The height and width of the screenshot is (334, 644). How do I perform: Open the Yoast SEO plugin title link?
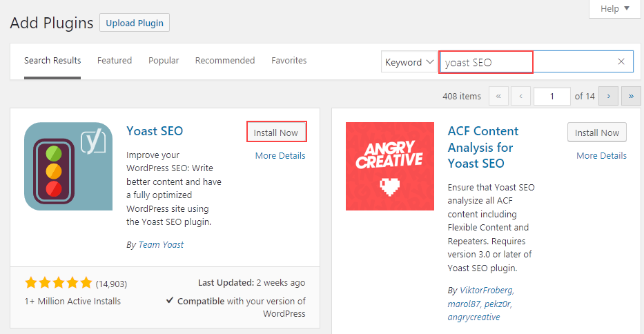click(x=155, y=131)
